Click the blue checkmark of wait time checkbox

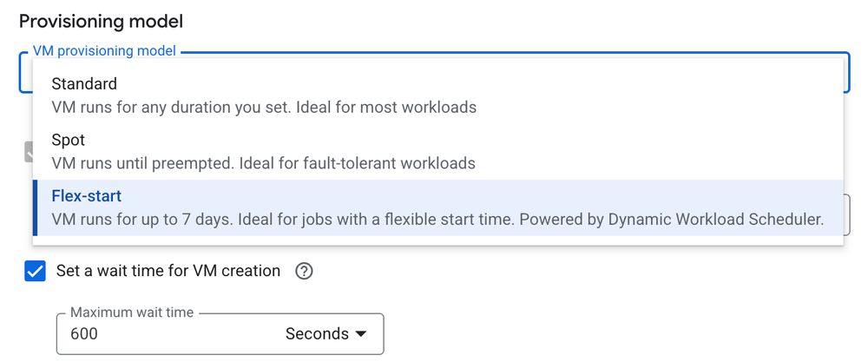click(36, 272)
